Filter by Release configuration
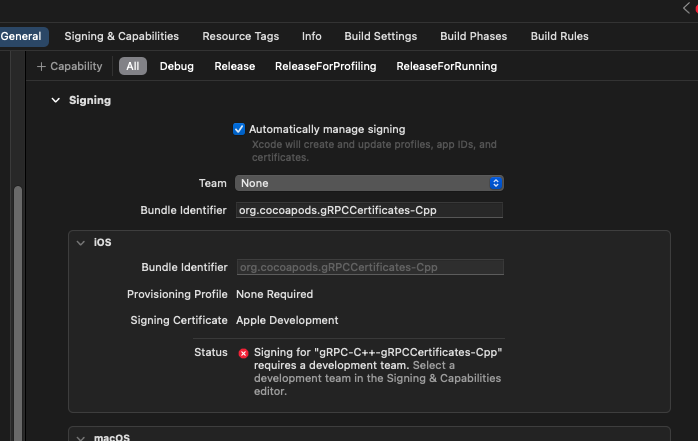This screenshot has height=441, width=698. click(x=235, y=66)
